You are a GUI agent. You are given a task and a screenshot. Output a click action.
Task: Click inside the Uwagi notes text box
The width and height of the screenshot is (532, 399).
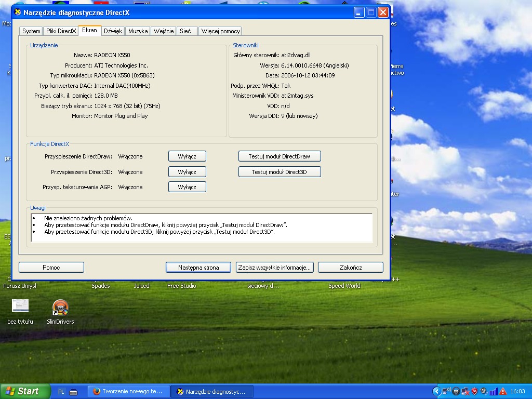(202, 228)
